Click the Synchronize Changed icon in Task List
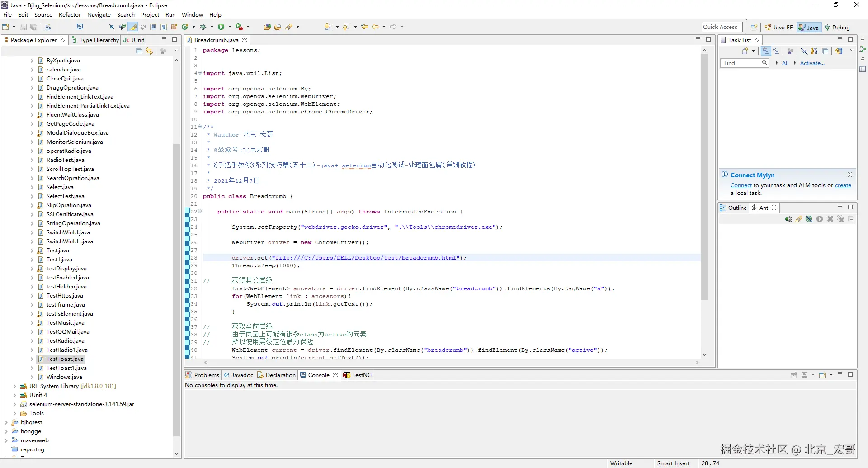This screenshot has height=468, width=868. point(839,51)
